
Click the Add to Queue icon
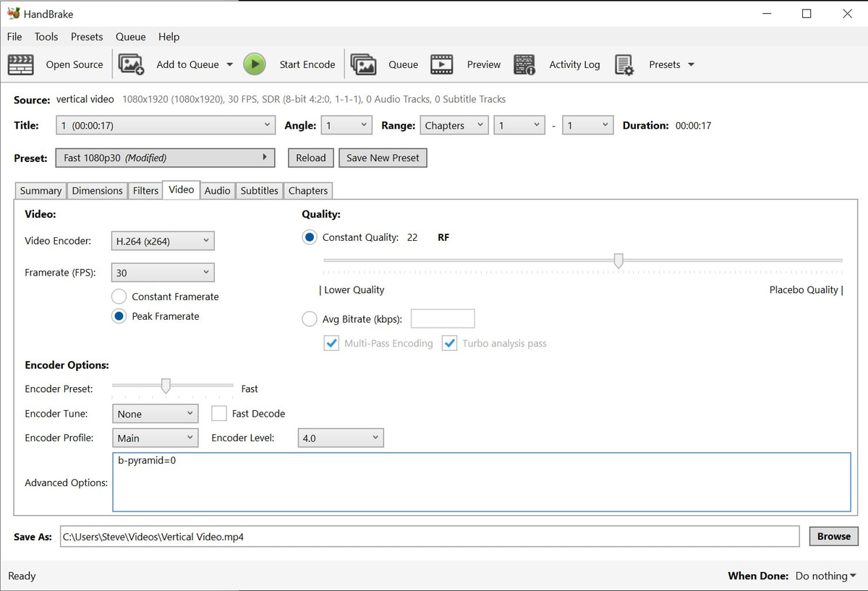pos(131,64)
